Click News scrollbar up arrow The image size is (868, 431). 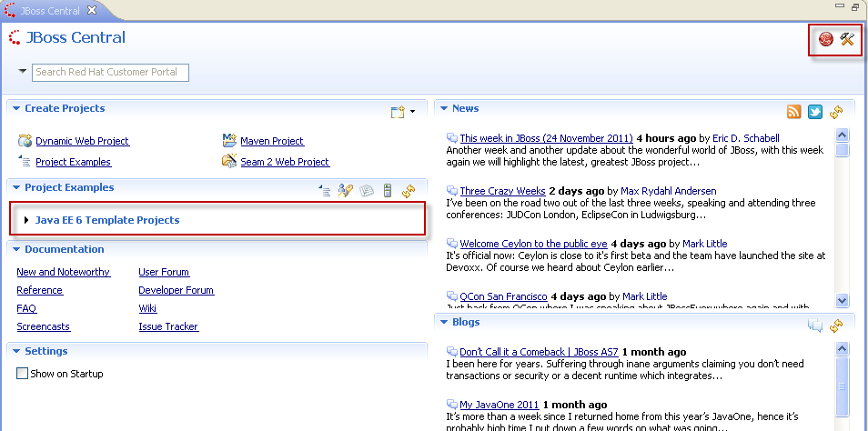tap(842, 135)
